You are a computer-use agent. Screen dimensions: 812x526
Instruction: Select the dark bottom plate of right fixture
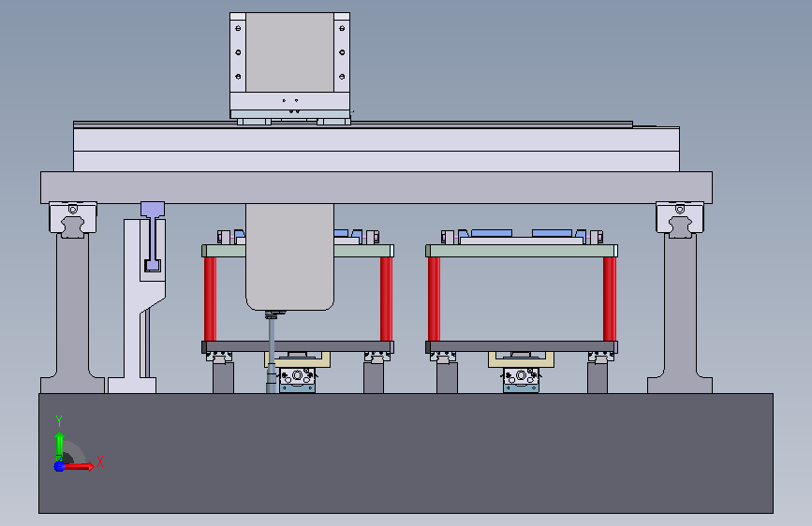pyautogui.click(x=522, y=347)
